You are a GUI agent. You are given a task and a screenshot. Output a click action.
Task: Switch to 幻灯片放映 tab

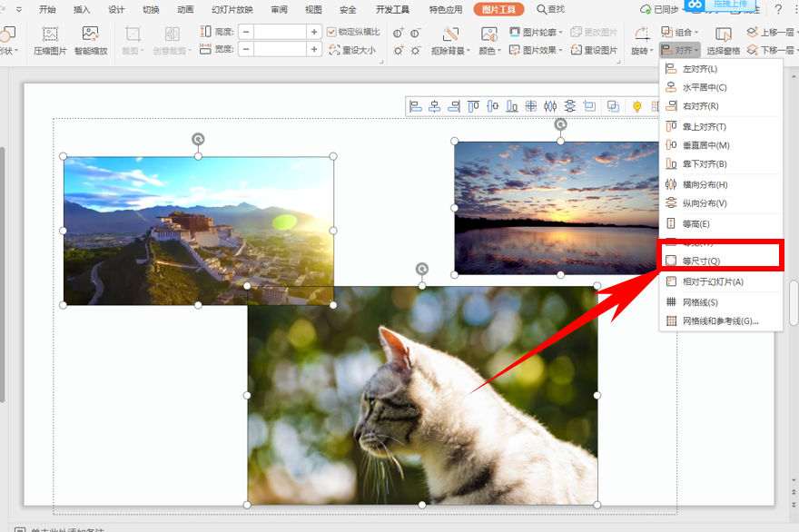(x=232, y=9)
